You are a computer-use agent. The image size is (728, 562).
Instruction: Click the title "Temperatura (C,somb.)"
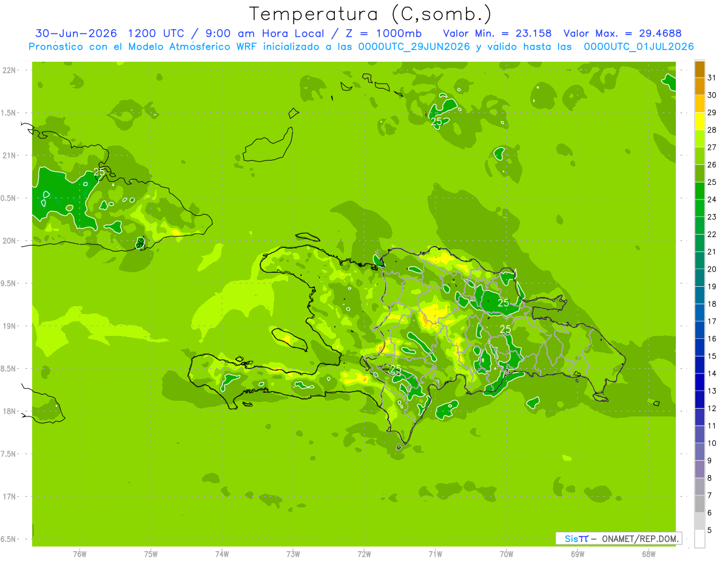[x=371, y=14]
